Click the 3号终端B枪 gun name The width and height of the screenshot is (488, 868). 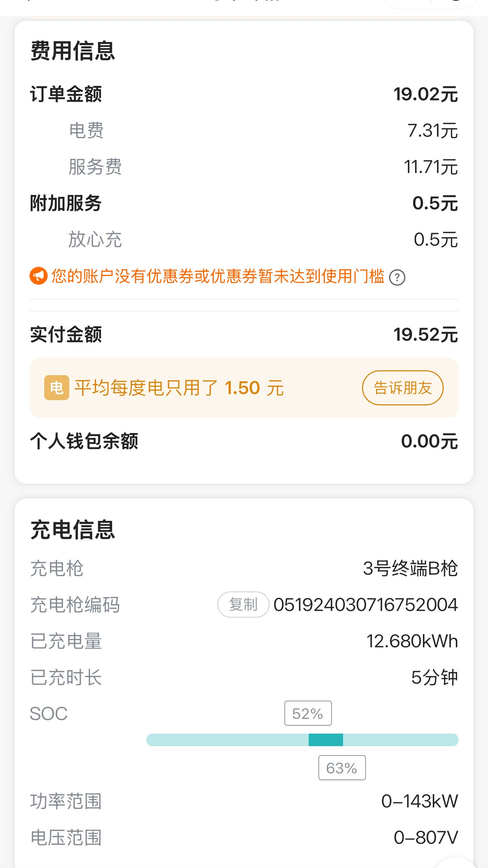tap(410, 569)
